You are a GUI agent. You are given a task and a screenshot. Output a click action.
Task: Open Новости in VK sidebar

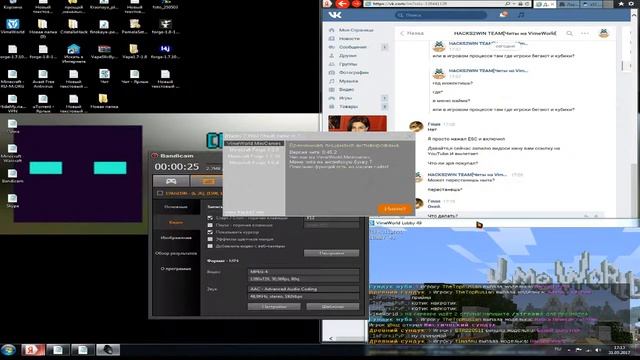click(x=349, y=38)
